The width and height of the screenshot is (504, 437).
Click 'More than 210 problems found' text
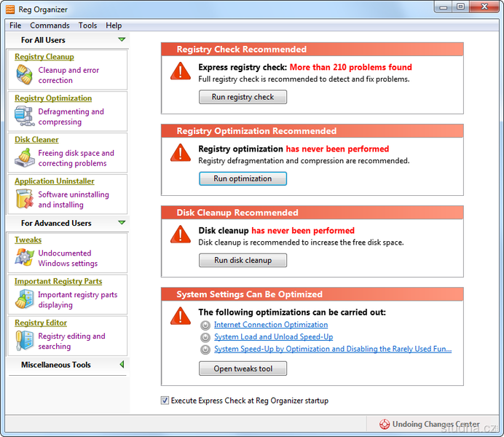point(350,67)
